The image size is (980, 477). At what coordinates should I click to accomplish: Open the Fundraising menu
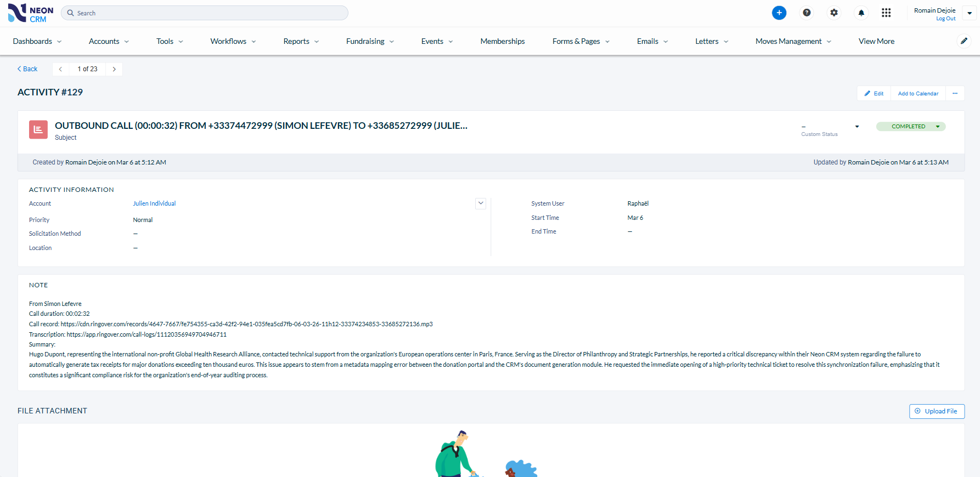coord(370,41)
